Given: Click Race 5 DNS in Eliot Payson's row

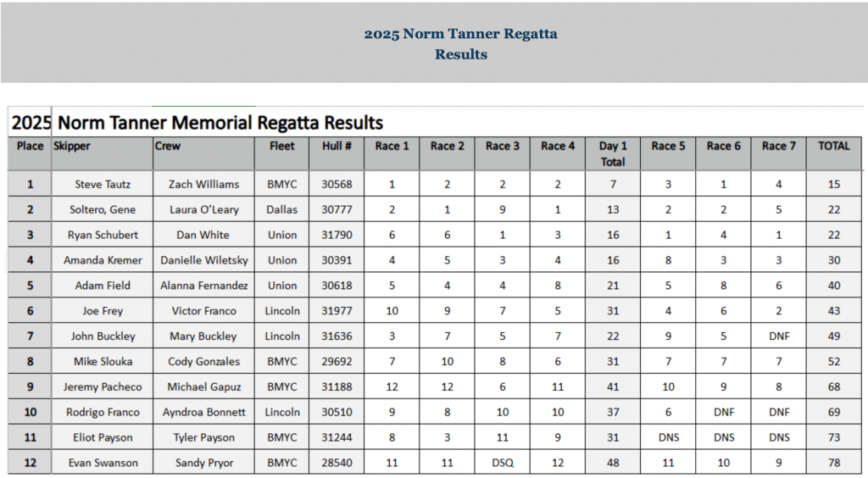Looking at the screenshot, I should click(669, 438).
